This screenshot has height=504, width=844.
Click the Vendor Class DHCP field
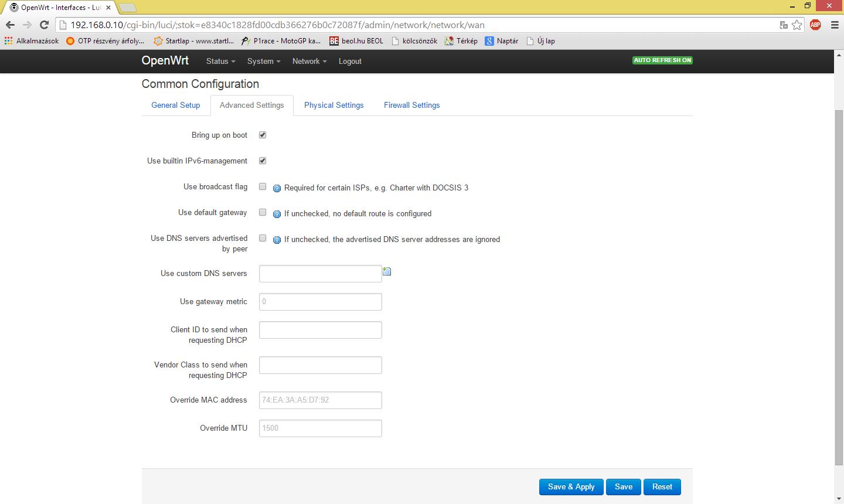coord(321,365)
